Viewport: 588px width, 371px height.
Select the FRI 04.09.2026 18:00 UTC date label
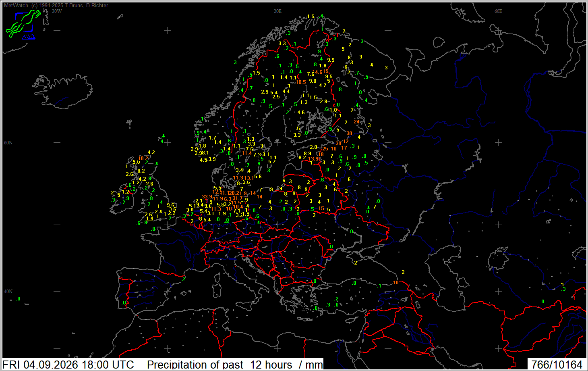(x=68, y=365)
